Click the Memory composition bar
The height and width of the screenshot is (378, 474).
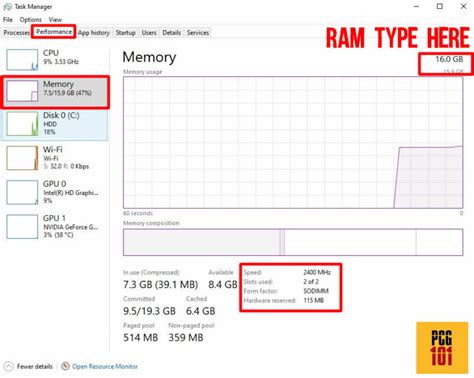(293, 242)
